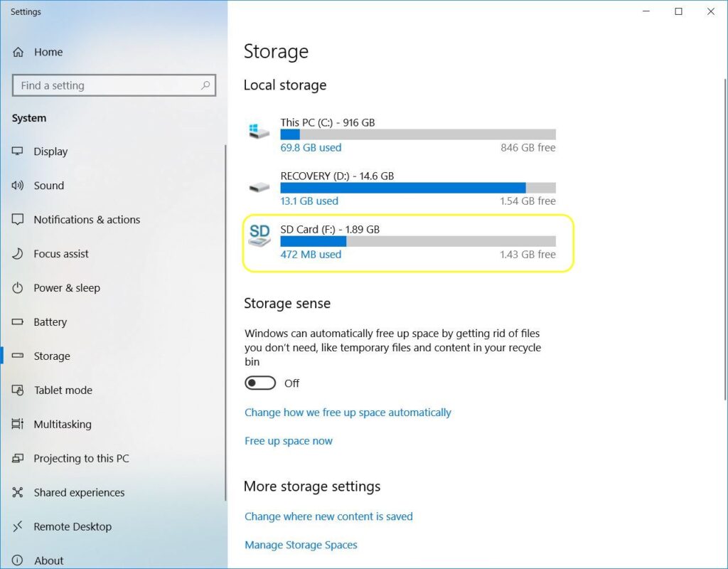This screenshot has width=728, height=569.
Task: Click Change how we free up space automatically
Action: pos(348,412)
